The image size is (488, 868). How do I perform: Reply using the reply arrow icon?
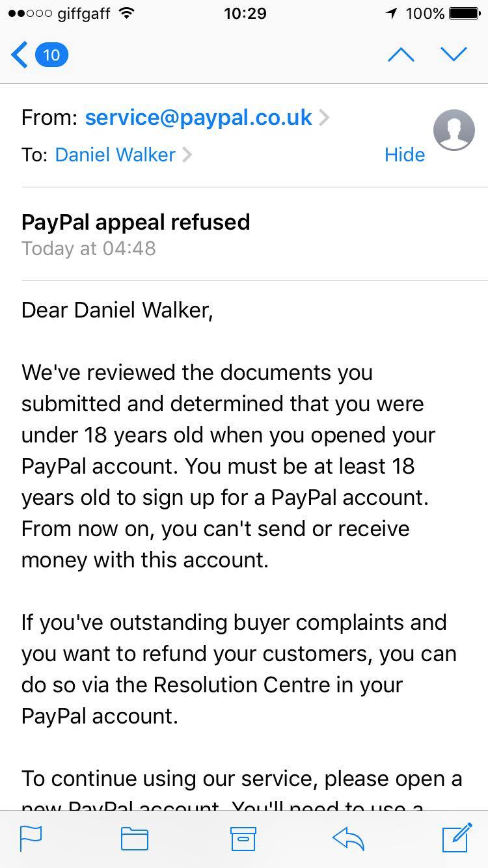tap(348, 838)
